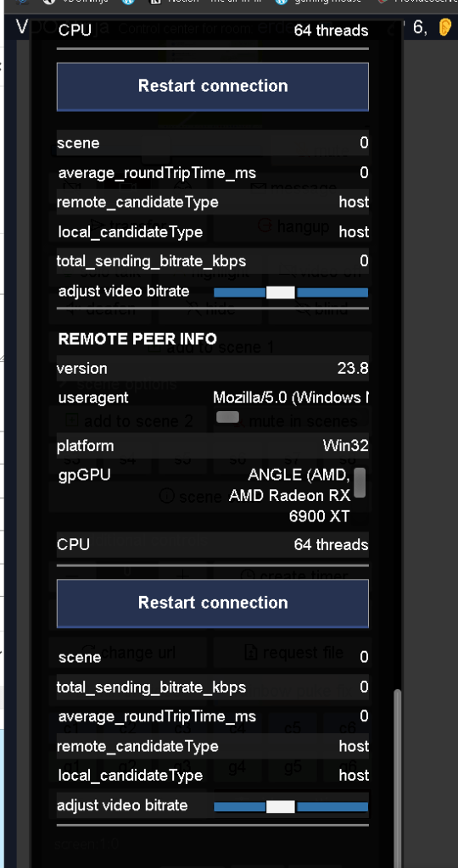Click the upper remote_candidateType host row
458x868 pixels.
(x=213, y=203)
